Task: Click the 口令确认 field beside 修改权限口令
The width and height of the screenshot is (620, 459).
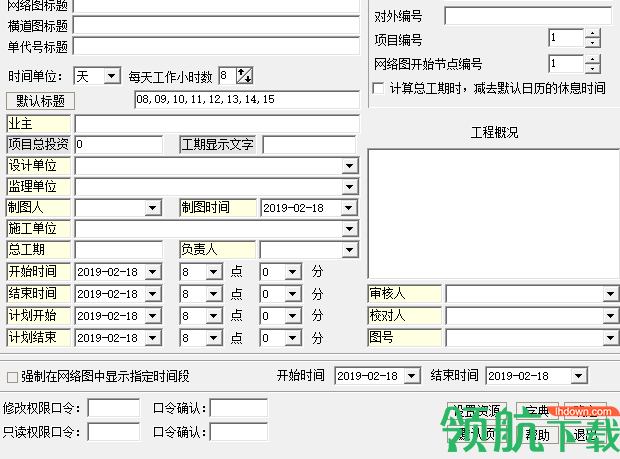Action: pos(238,408)
